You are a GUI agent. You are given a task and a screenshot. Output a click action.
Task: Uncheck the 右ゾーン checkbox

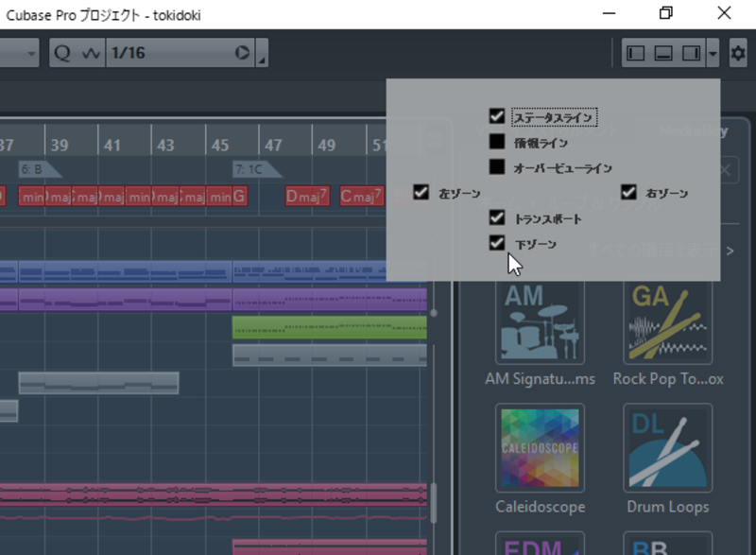click(628, 192)
